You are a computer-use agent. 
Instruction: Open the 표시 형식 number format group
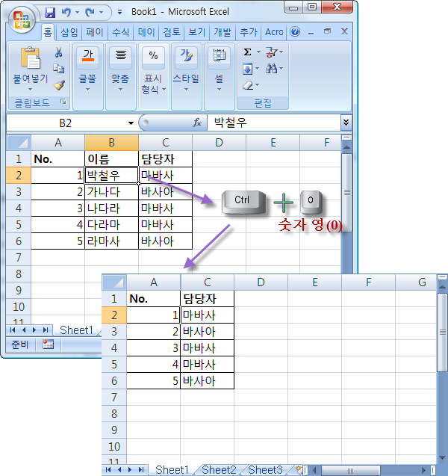coord(153,76)
